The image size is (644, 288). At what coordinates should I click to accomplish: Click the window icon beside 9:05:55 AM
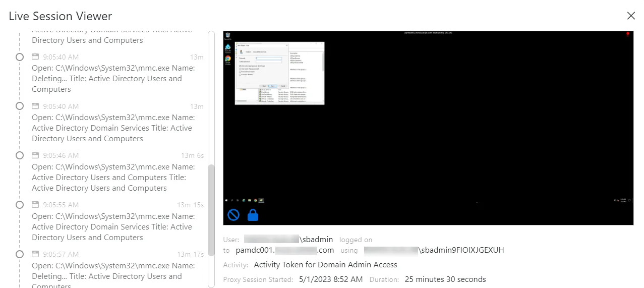tap(35, 205)
